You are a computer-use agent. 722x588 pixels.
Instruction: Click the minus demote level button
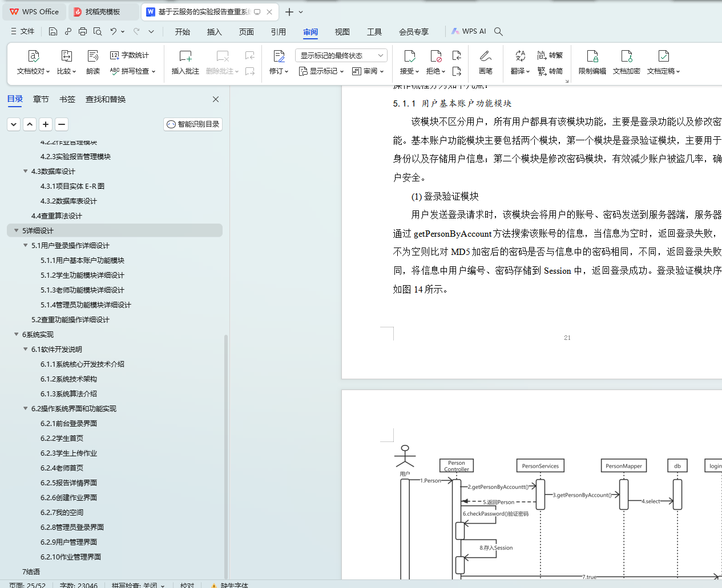[x=62, y=124]
